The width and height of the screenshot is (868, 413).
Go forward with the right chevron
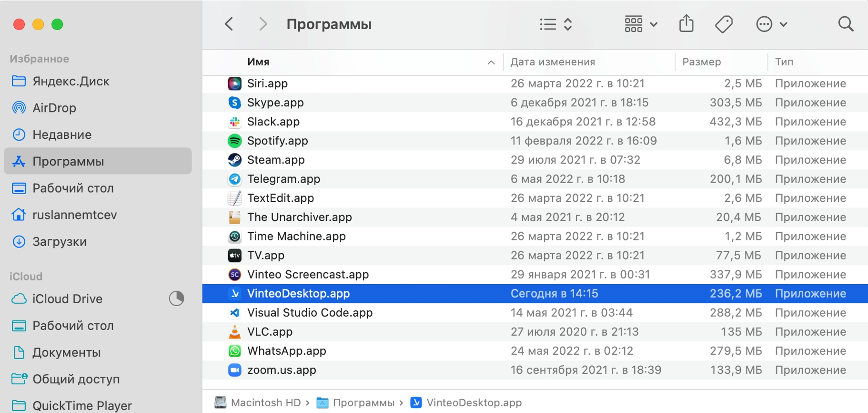point(263,24)
